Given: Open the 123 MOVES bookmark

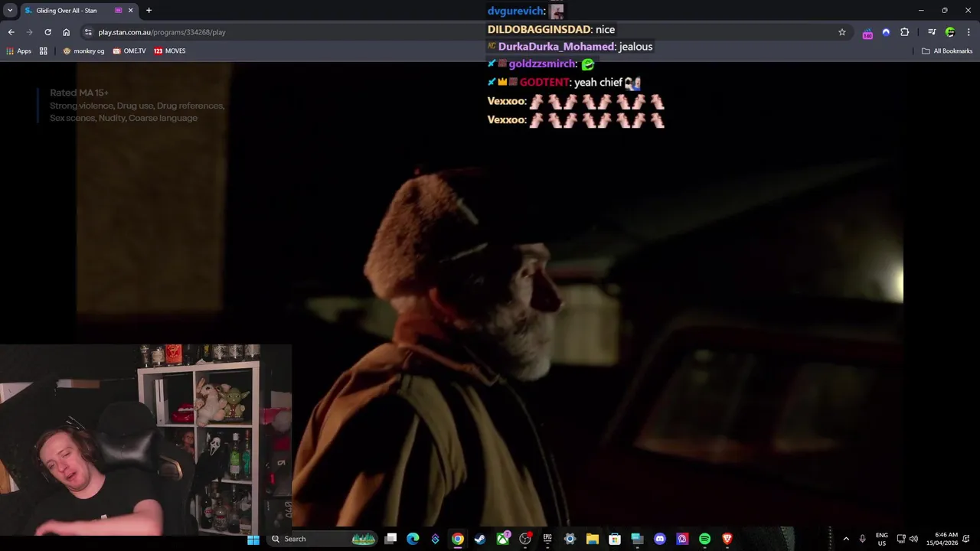Looking at the screenshot, I should tap(170, 51).
